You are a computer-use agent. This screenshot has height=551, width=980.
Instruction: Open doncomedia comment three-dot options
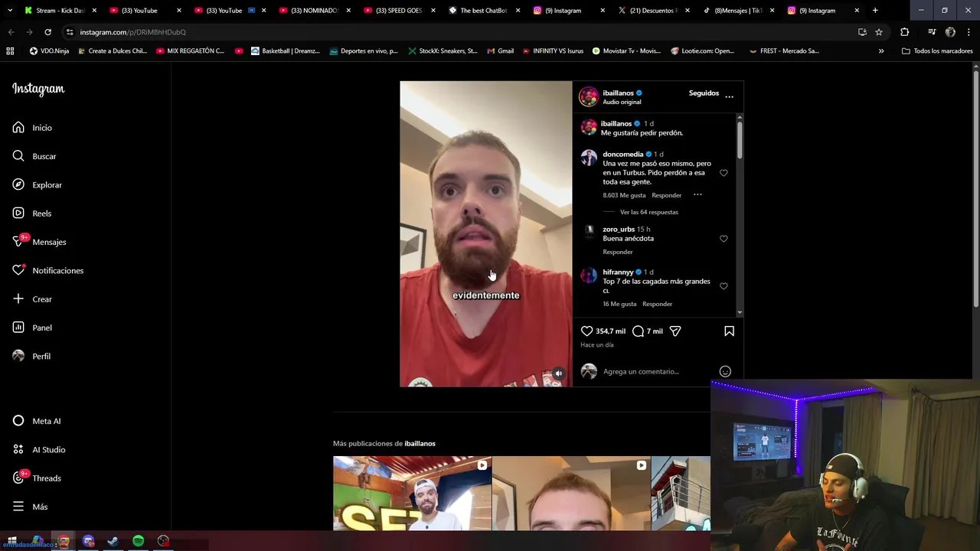click(697, 195)
